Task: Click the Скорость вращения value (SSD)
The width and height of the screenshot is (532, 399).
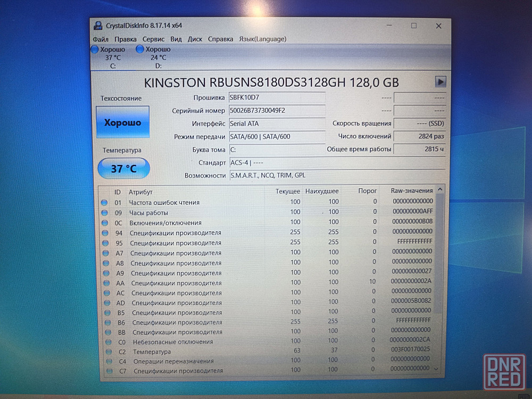Action: 419,123
